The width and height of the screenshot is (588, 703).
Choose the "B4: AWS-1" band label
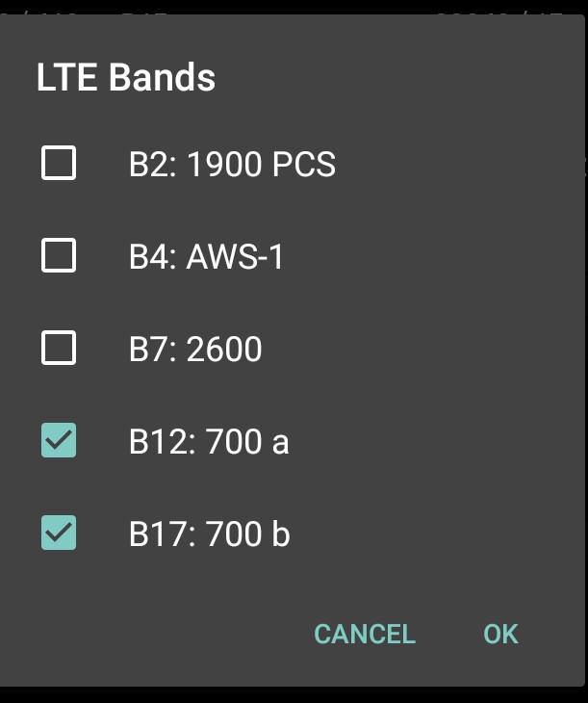pos(206,257)
